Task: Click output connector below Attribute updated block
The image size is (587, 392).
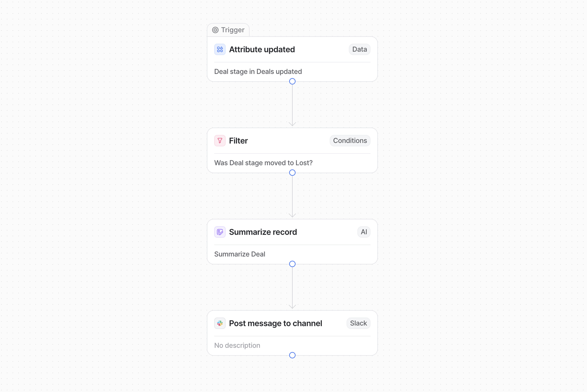Action: pos(292,81)
